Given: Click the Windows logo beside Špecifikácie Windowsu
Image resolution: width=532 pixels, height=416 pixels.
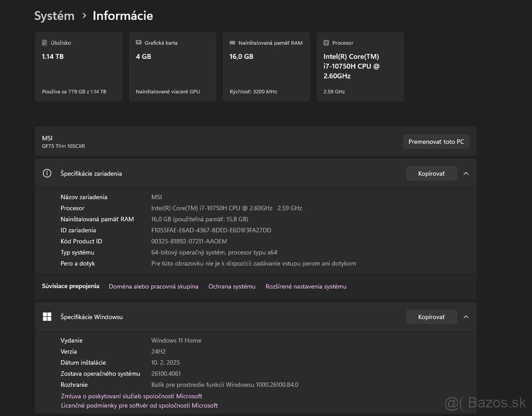Looking at the screenshot, I should [47, 317].
